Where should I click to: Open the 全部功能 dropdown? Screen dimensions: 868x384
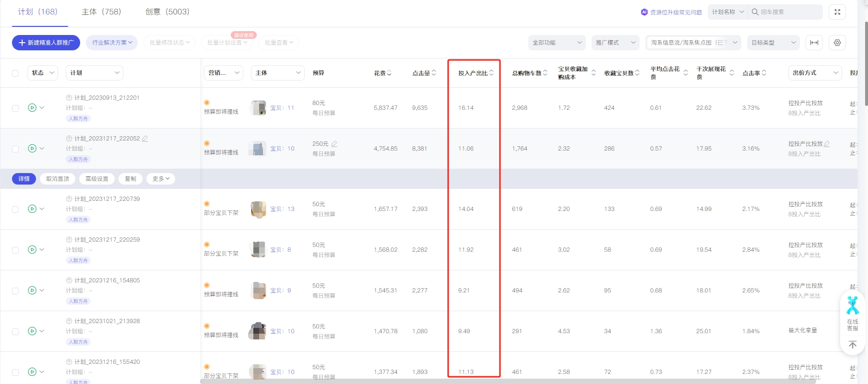(x=557, y=43)
